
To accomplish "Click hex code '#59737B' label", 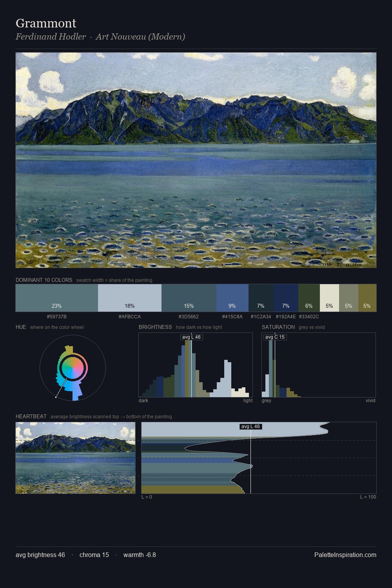I will pos(56,316).
